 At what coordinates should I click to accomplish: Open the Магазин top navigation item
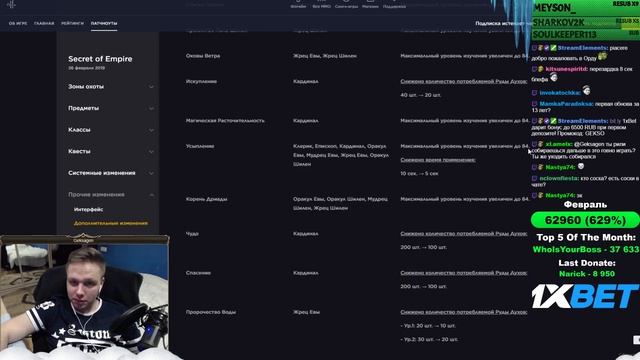370,7
